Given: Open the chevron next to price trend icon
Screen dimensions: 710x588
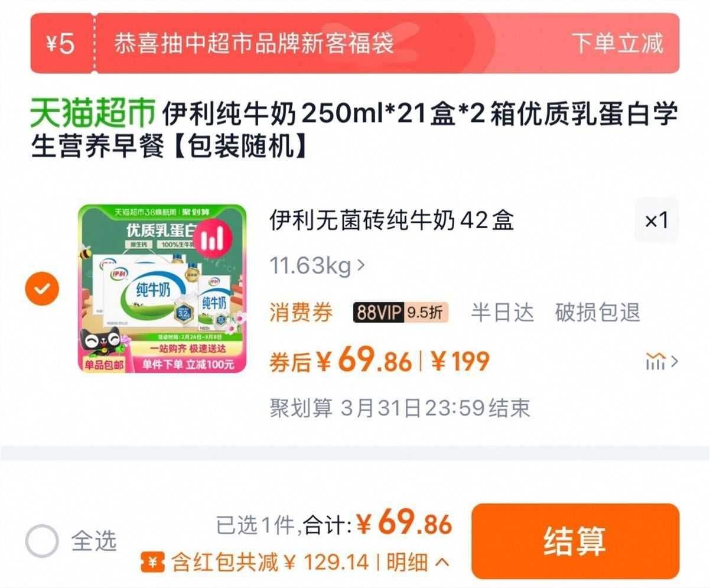Looking at the screenshot, I should coord(674,360).
